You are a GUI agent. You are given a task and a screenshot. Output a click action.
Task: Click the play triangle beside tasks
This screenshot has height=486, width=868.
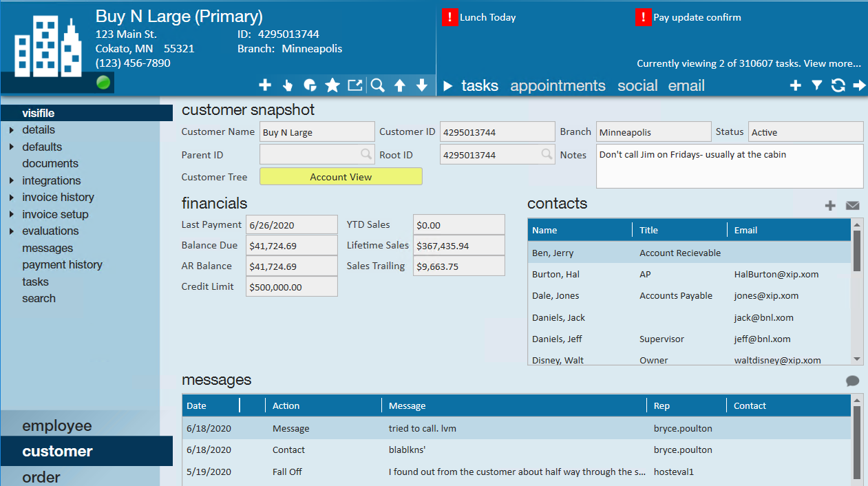pos(448,86)
